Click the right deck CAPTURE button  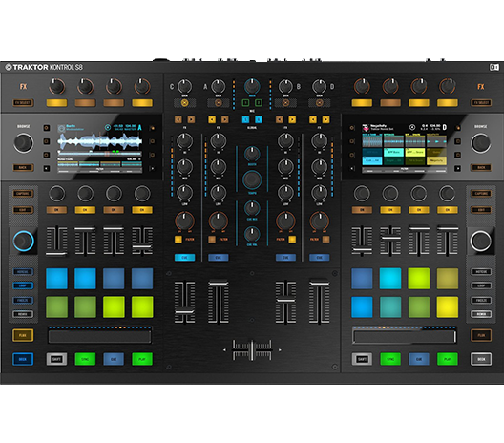pos(481,194)
